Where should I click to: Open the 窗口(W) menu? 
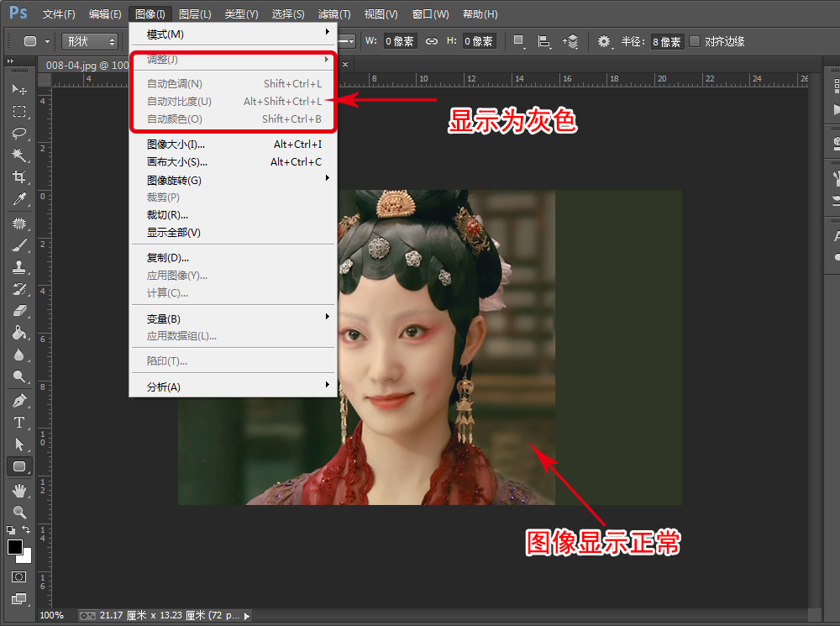[x=431, y=14]
